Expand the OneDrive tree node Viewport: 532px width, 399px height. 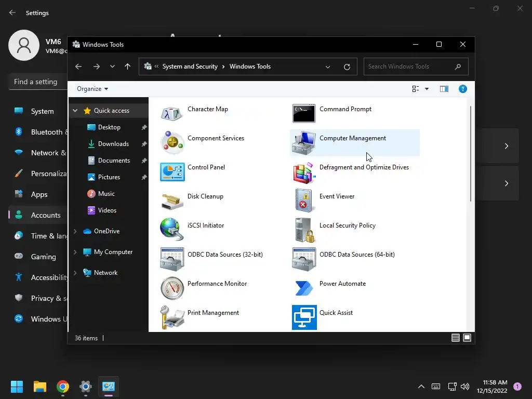tap(75, 231)
